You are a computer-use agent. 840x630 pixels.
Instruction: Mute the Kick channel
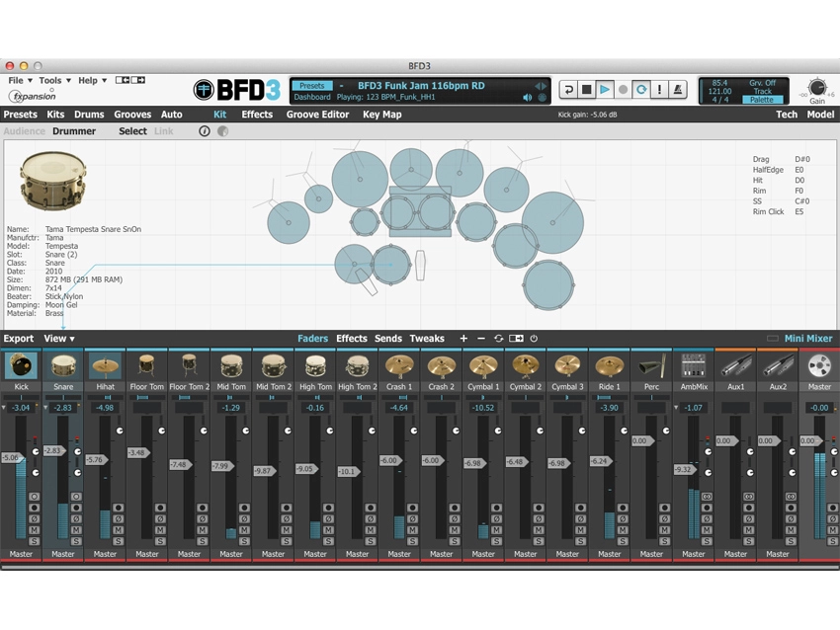tap(35, 530)
